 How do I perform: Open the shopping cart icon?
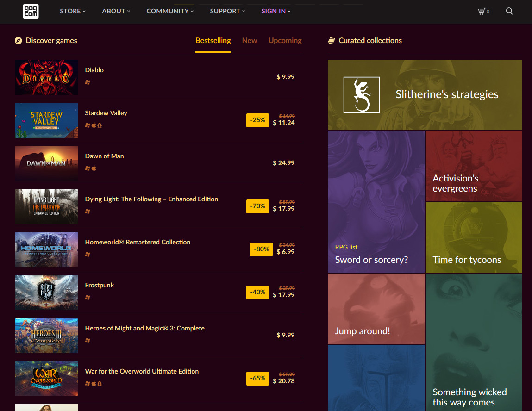pos(482,11)
